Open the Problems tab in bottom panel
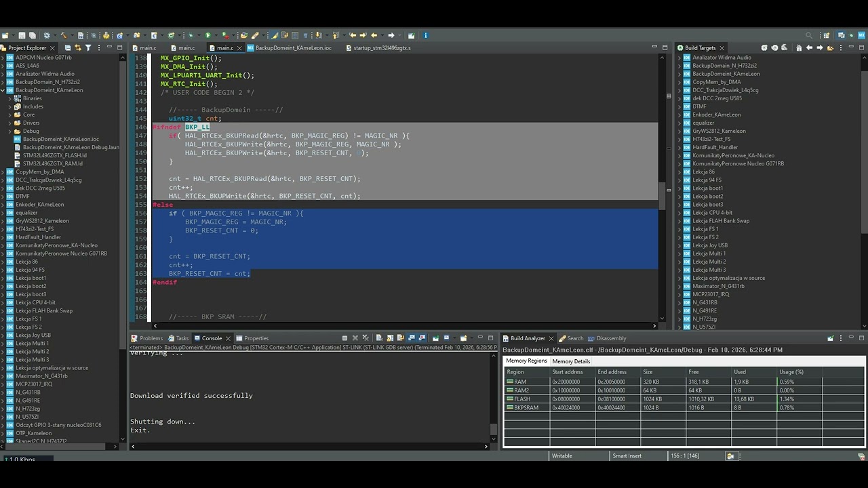868x488 pixels. (146, 338)
